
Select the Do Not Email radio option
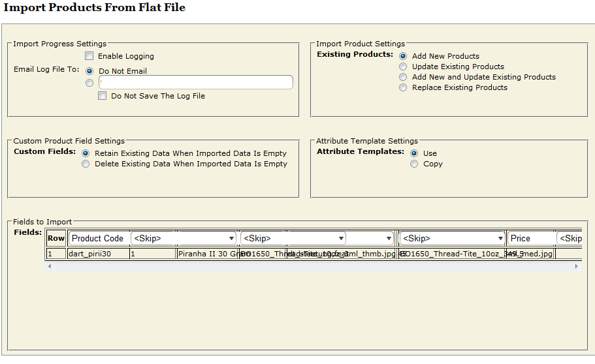[x=89, y=71]
